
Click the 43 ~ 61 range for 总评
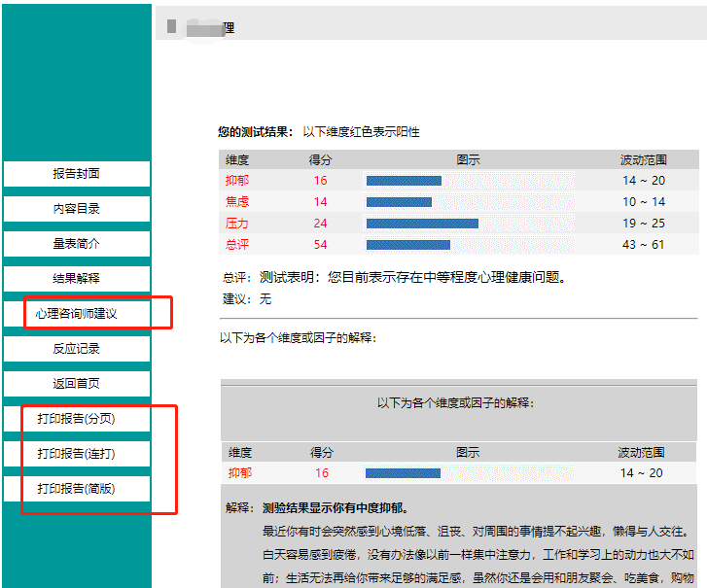[x=643, y=245]
